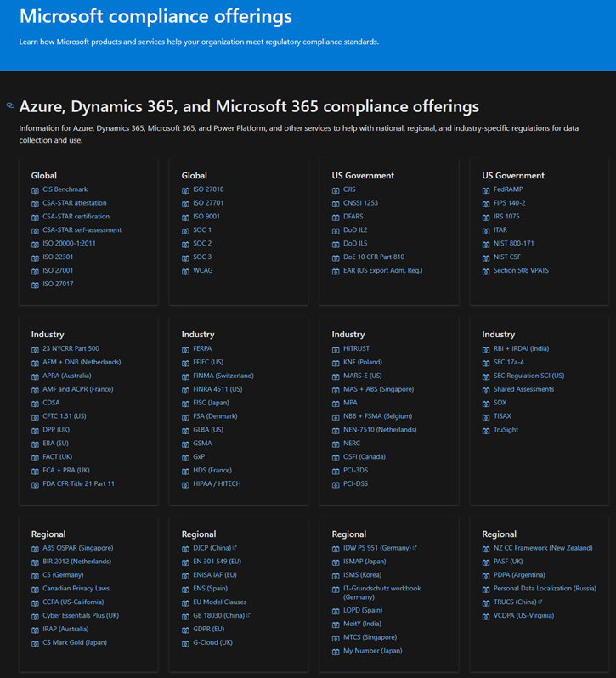Open the Shared Assessments link
This screenshot has width=616, height=678.
click(524, 389)
